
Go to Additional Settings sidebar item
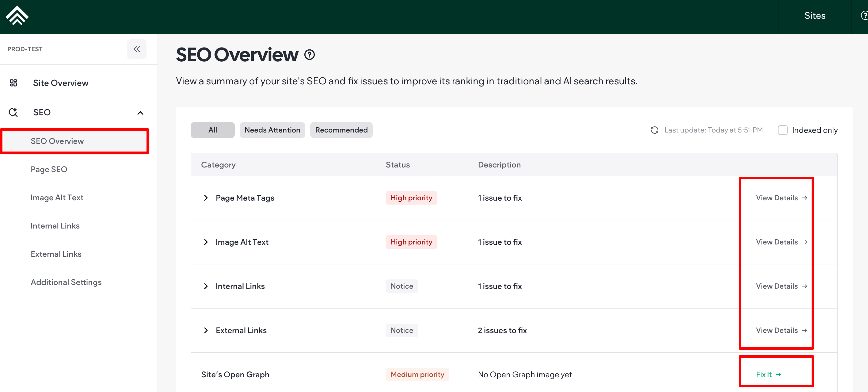coord(66,282)
